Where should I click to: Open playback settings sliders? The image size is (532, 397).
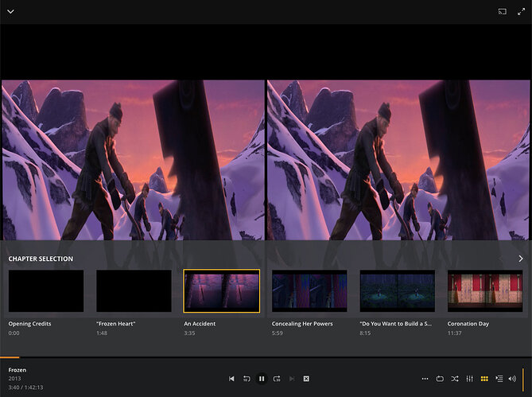click(469, 379)
